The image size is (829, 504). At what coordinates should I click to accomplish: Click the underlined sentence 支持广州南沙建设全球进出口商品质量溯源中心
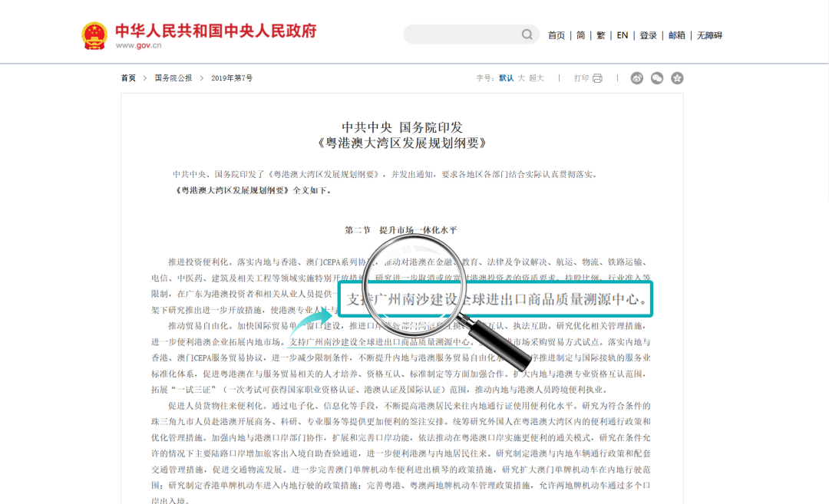(379, 342)
